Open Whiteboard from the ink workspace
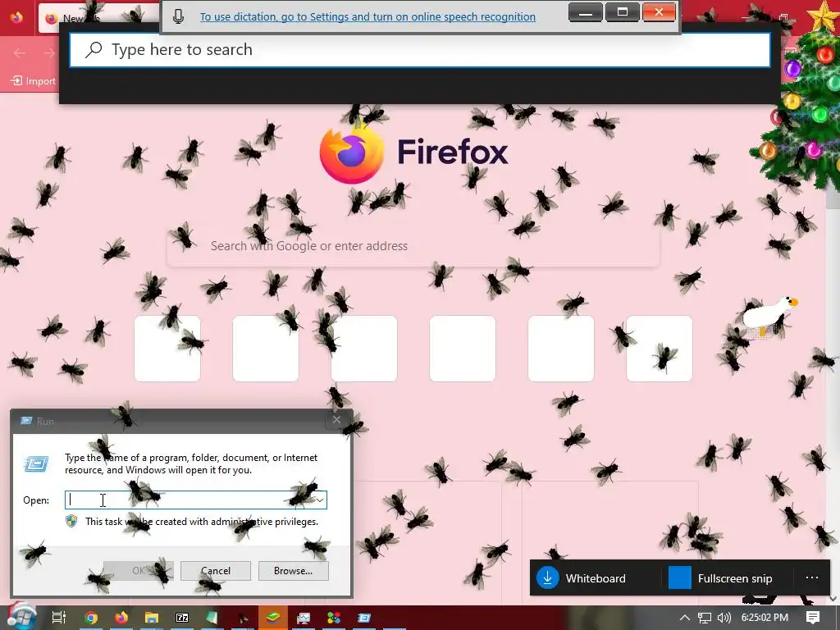Image resolution: width=840 pixels, height=630 pixels. pyautogui.click(x=583, y=578)
